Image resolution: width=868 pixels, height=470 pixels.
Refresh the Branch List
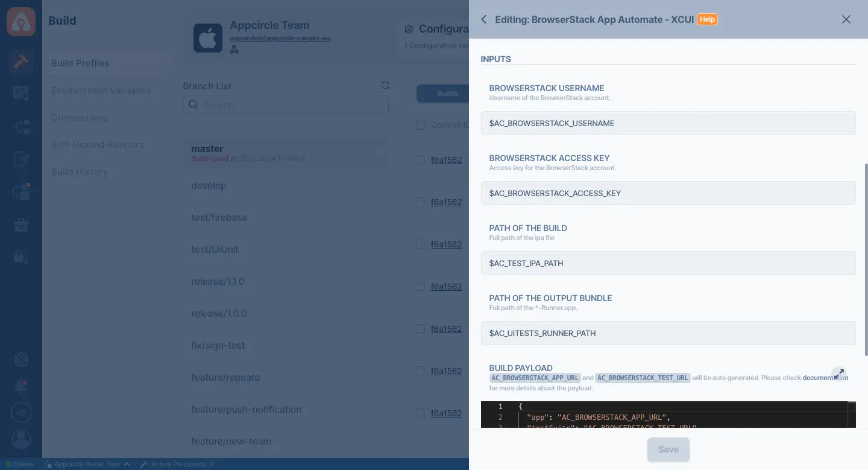tap(385, 86)
